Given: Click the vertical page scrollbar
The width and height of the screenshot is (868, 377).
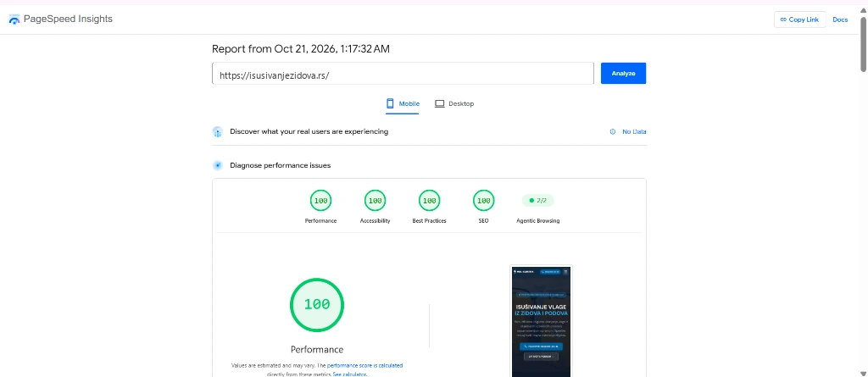Looking at the screenshot, I should pyautogui.click(x=863, y=44).
